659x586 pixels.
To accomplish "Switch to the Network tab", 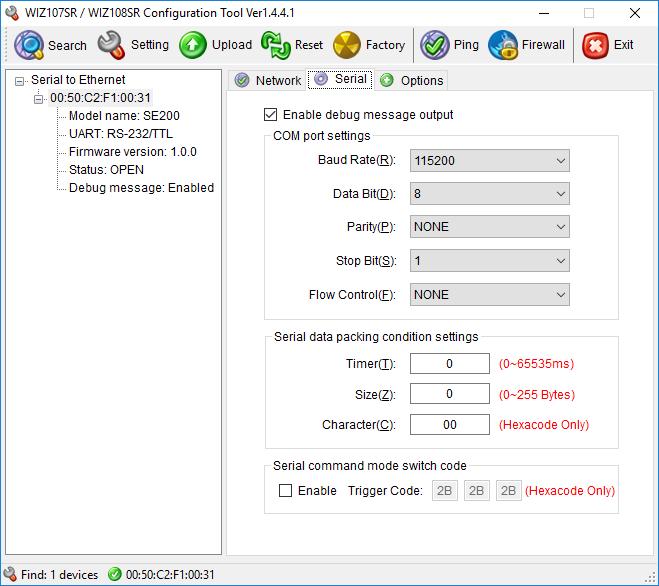I will tap(267, 80).
